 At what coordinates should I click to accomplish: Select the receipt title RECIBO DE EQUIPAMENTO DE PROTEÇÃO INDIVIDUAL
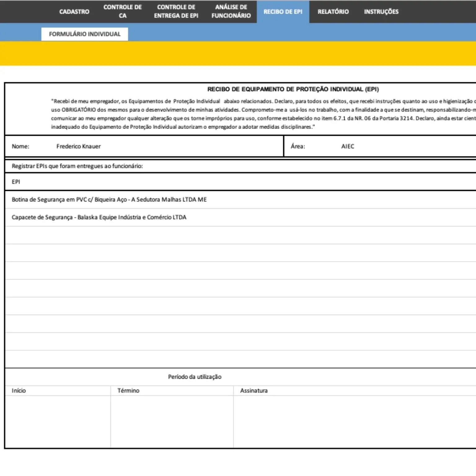(x=293, y=89)
